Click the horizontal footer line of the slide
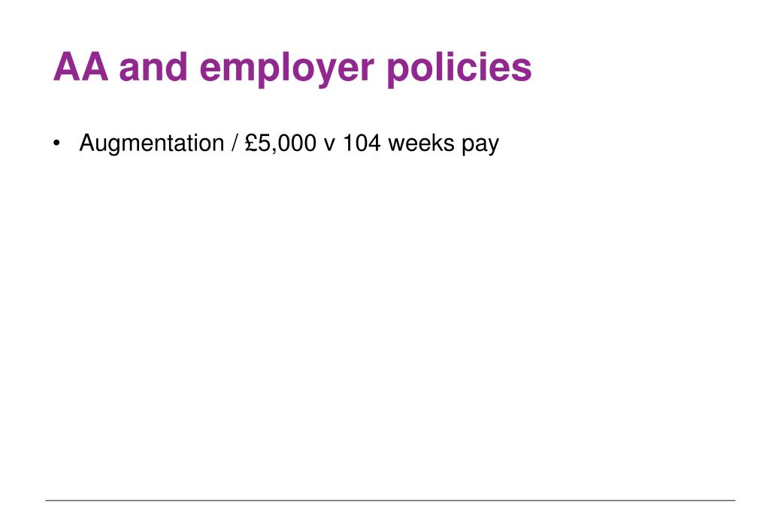The height and width of the screenshot is (532, 769). pyautogui.click(x=390, y=500)
